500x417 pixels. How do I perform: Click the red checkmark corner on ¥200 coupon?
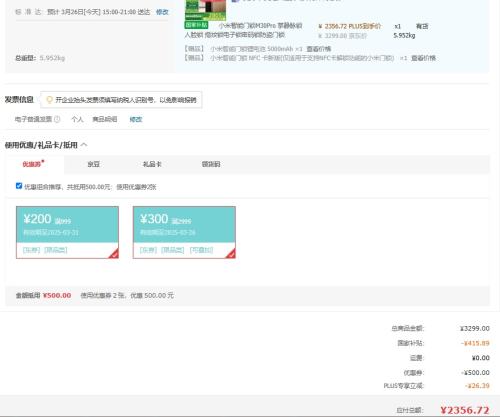[x=114, y=254]
